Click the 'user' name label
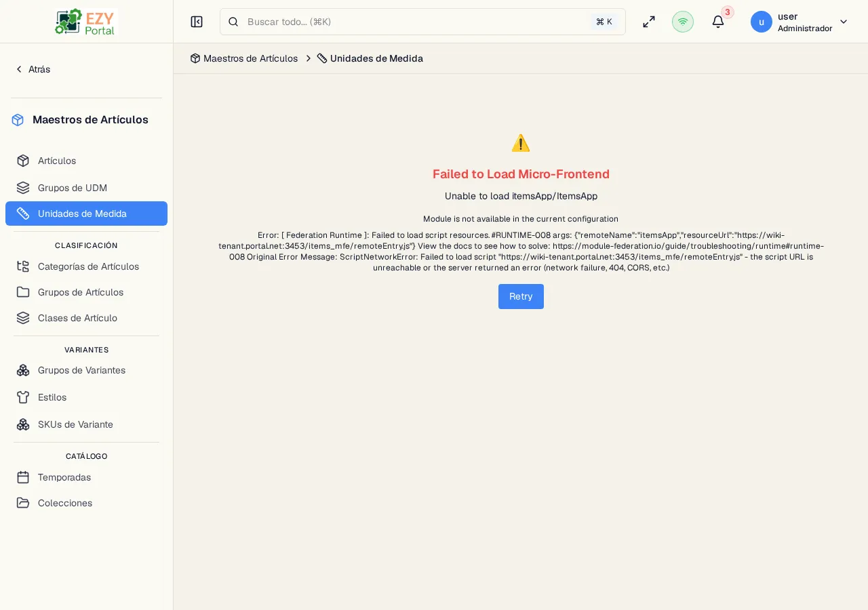 coord(787,16)
